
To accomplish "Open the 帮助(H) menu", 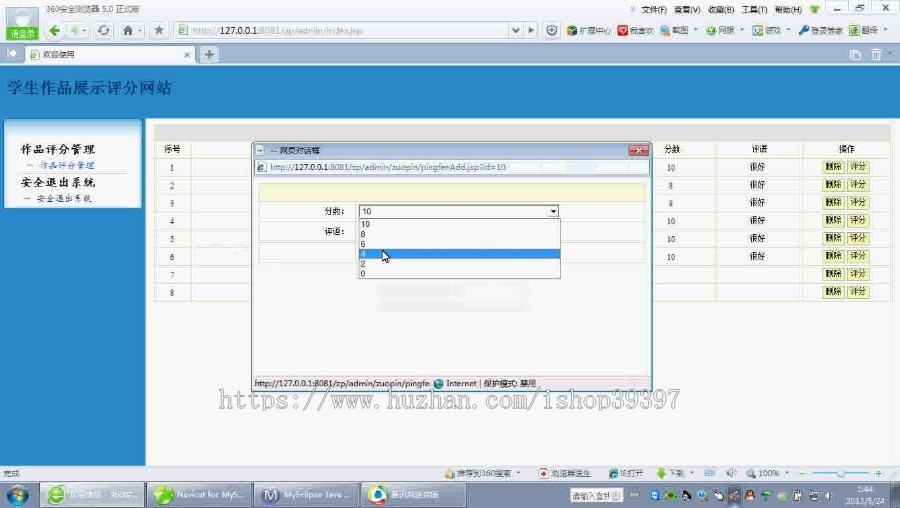I will tap(788, 10).
